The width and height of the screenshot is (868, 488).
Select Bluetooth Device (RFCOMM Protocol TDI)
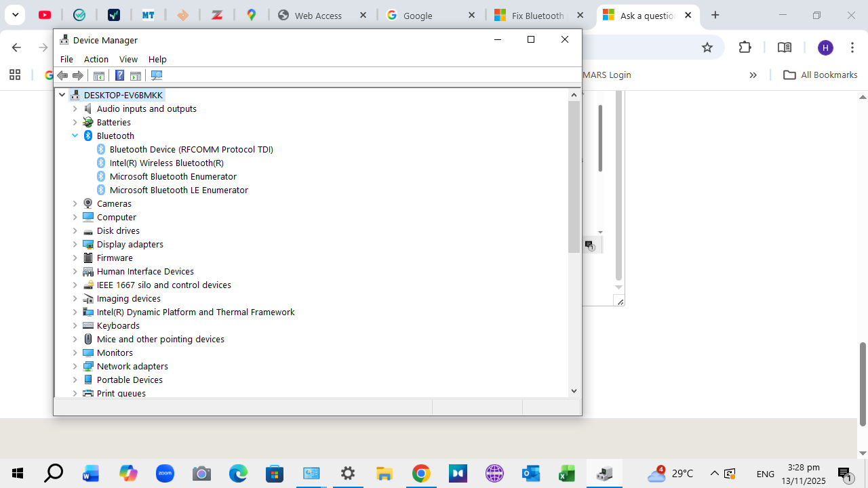pos(191,149)
